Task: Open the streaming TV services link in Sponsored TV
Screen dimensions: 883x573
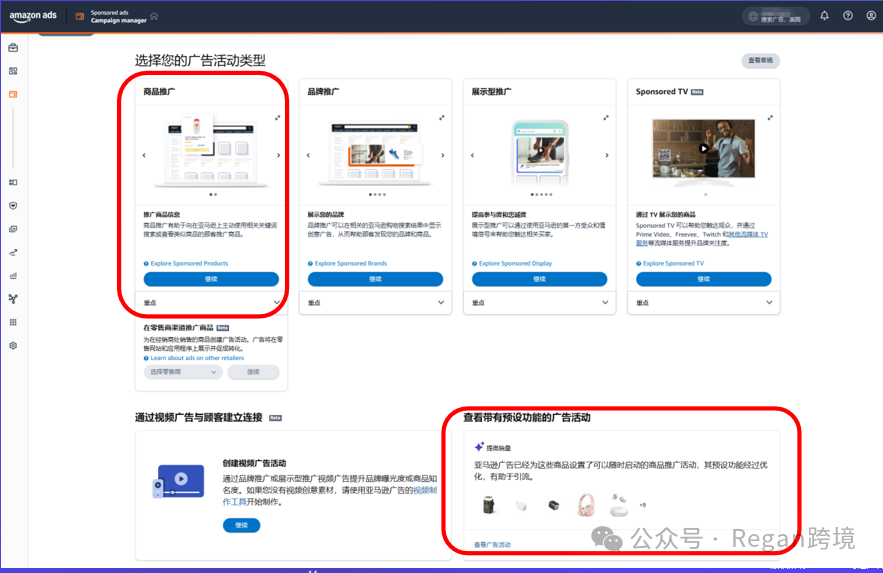Action: (748, 234)
